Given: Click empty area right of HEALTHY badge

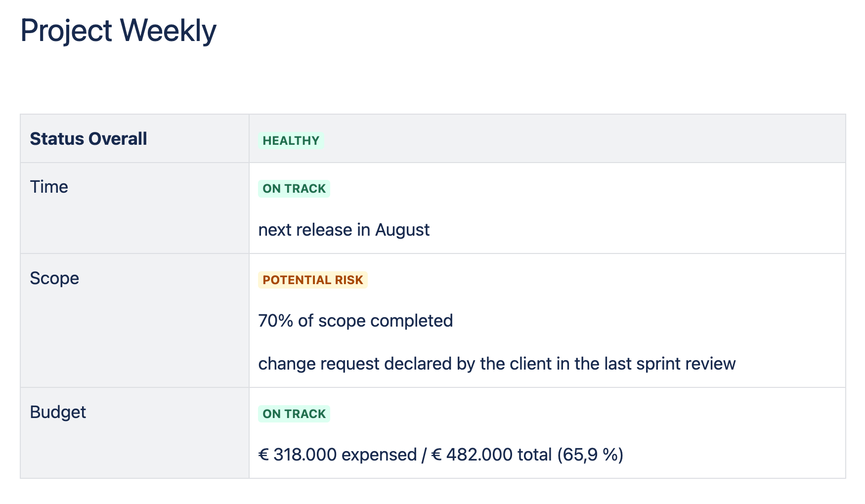Looking at the screenshot, I should (x=583, y=140).
